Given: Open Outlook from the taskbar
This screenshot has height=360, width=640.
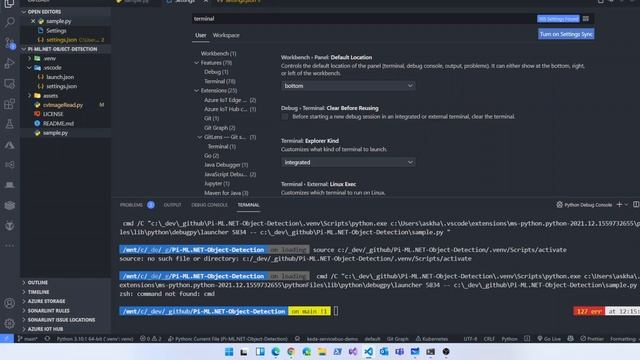Looking at the screenshot, I should 384,352.
